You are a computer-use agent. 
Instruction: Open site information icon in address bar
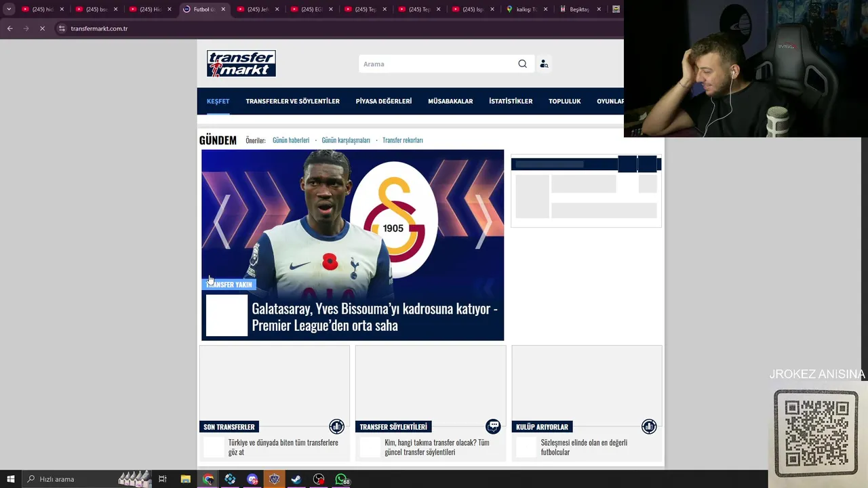click(x=62, y=28)
